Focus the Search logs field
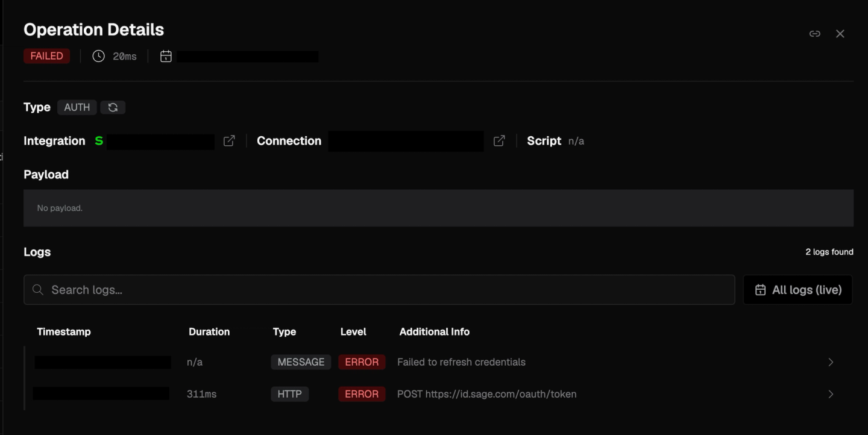 point(379,290)
